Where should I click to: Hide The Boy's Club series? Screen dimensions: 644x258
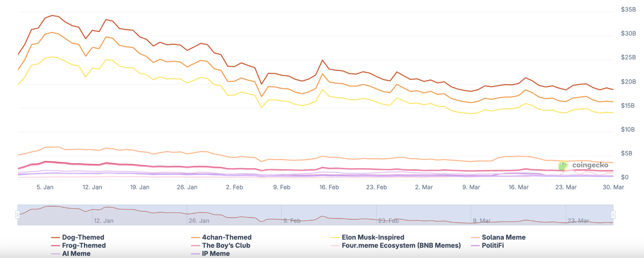(x=226, y=245)
